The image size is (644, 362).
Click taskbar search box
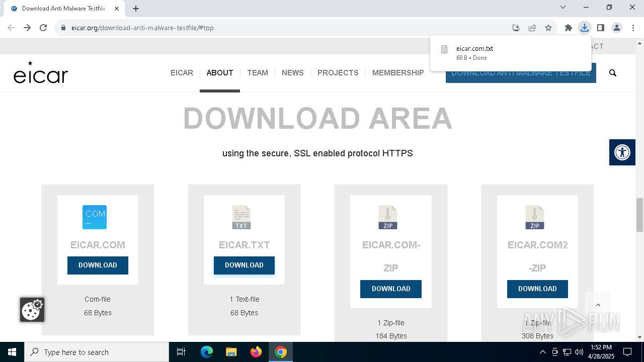[x=97, y=352]
